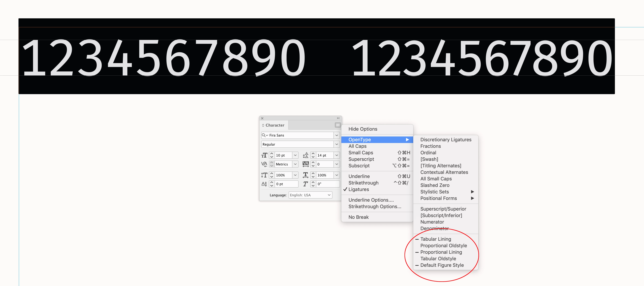Collapse the Character panel with double arrows
The image size is (644, 286).
click(x=338, y=118)
